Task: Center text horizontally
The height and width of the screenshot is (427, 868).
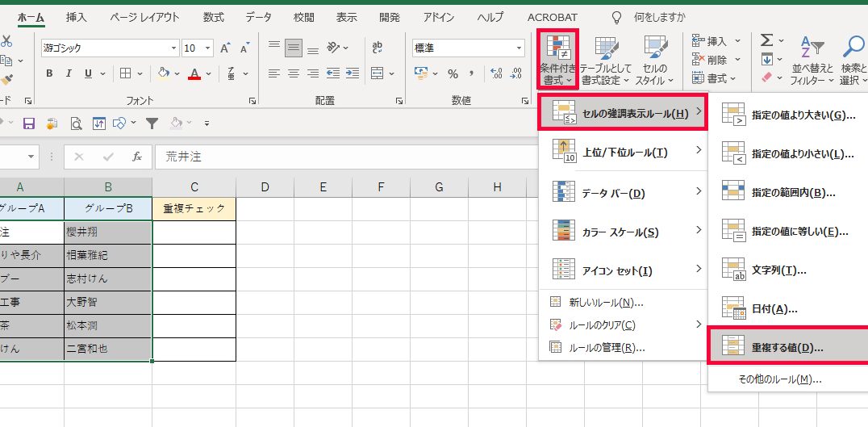Action: pos(294,73)
